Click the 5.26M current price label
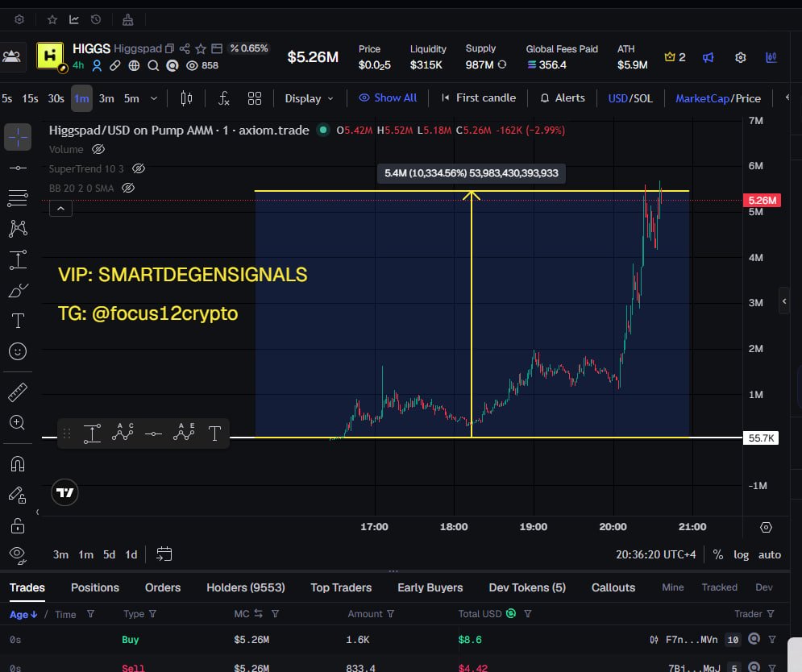 click(x=762, y=201)
